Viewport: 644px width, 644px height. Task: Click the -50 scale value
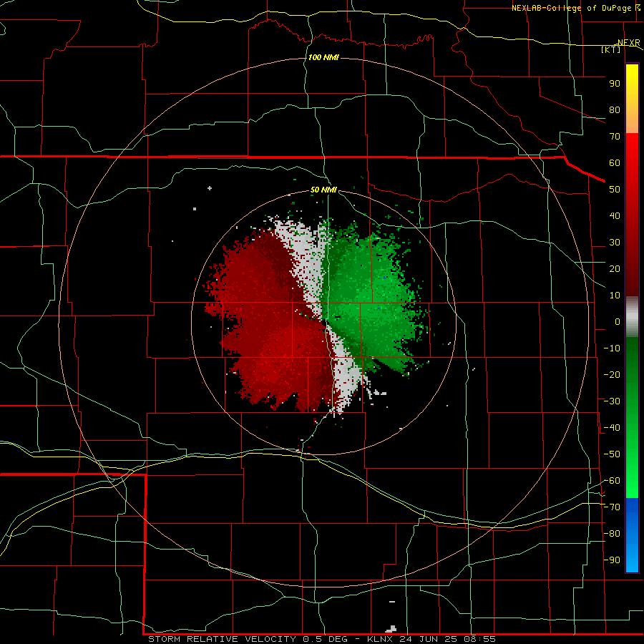click(x=612, y=454)
